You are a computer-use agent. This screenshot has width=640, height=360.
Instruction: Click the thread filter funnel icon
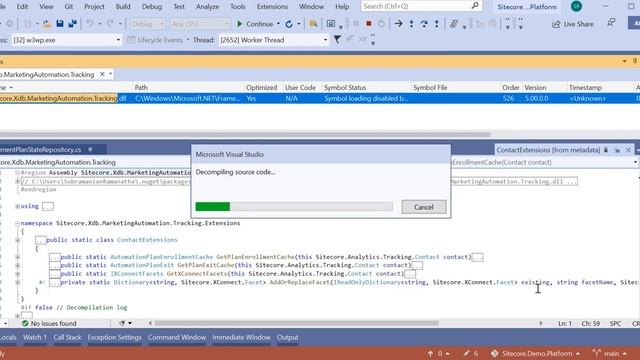tap(337, 40)
